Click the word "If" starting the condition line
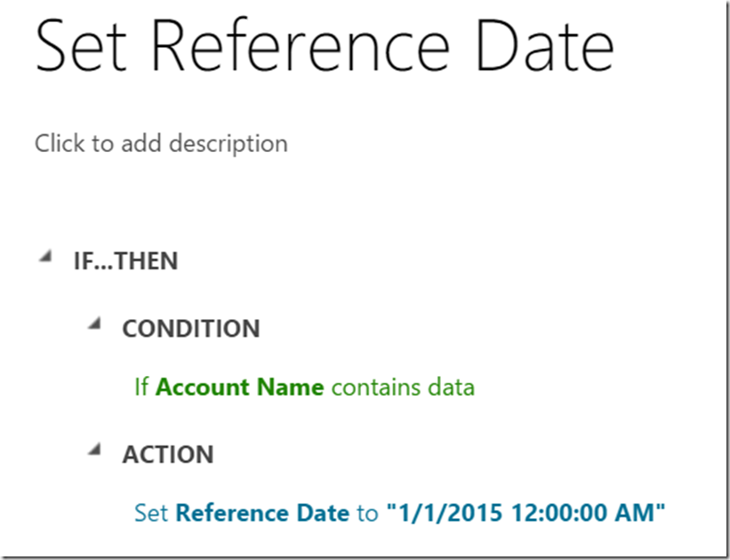Image resolution: width=730 pixels, height=560 pixels. pyautogui.click(x=141, y=388)
